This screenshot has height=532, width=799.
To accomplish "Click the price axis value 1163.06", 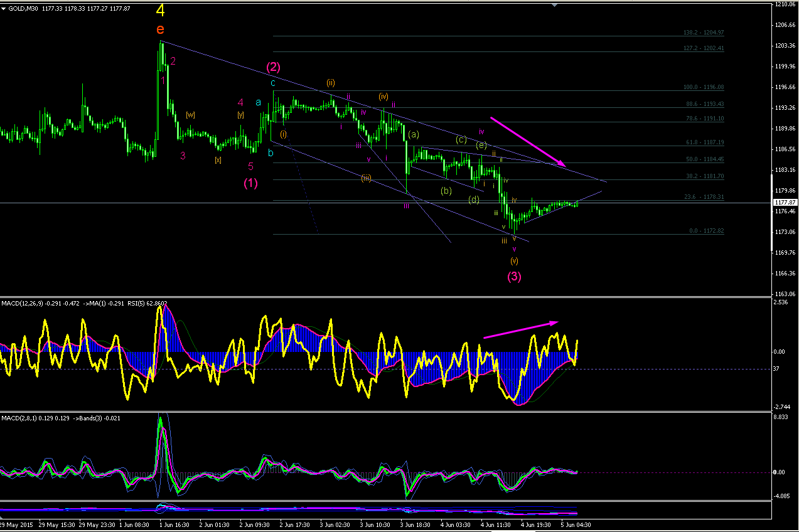I will pos(785,294).
